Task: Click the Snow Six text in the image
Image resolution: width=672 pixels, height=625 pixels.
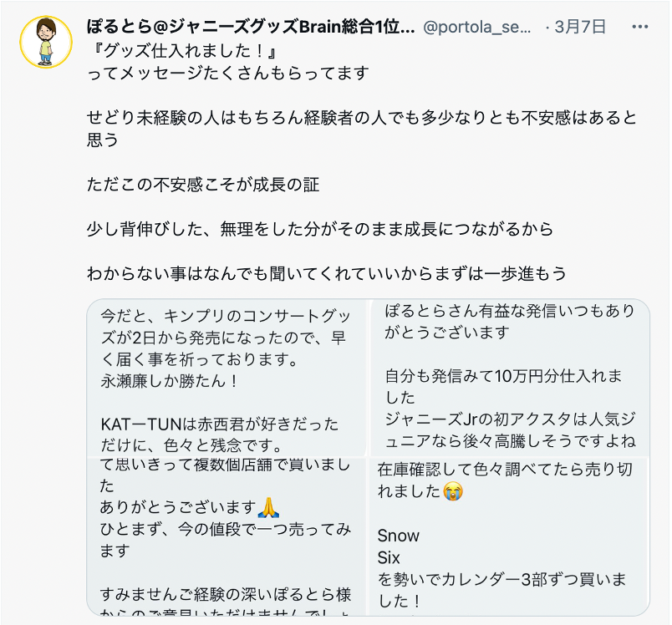Action: (x=399, y=546)
